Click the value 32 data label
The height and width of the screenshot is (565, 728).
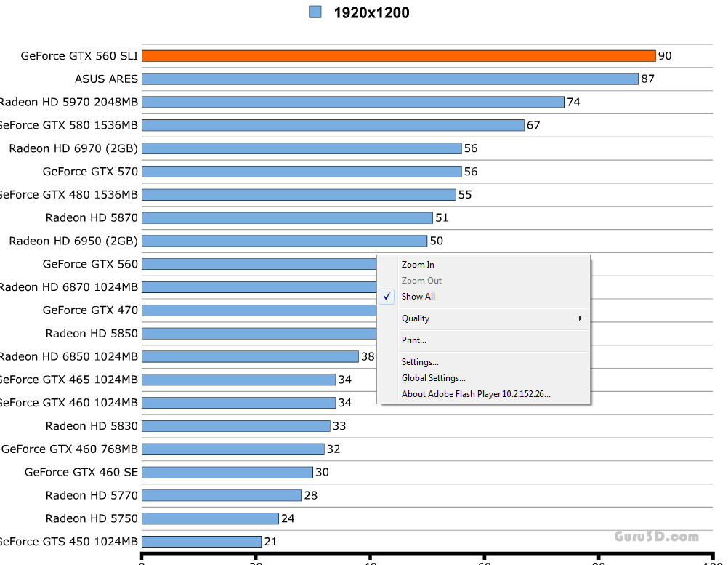click(333, 449)
